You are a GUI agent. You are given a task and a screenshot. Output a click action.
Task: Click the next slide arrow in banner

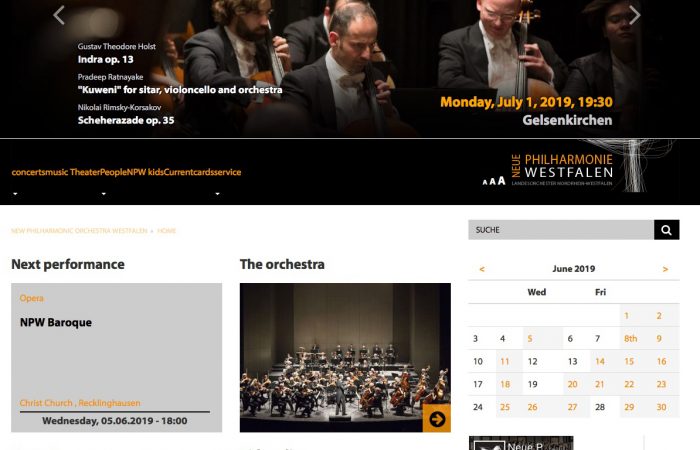click(x=634, y=15)
